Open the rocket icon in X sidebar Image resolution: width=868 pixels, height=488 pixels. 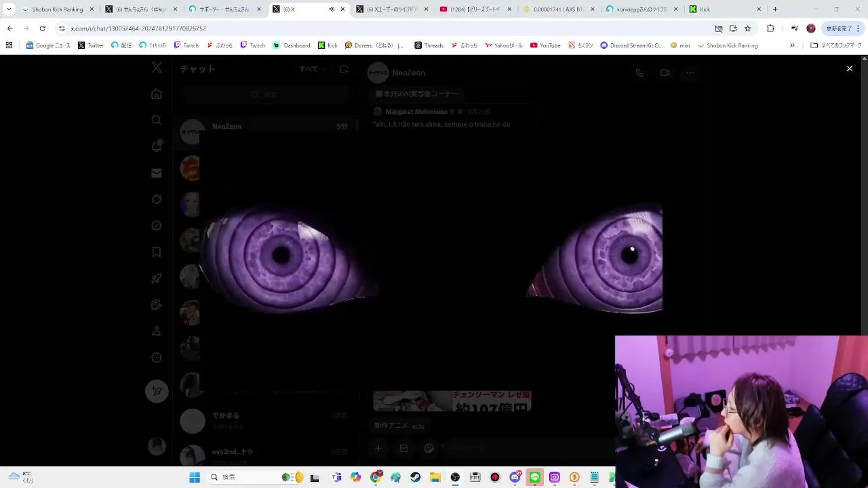click(x=157, y=279)
